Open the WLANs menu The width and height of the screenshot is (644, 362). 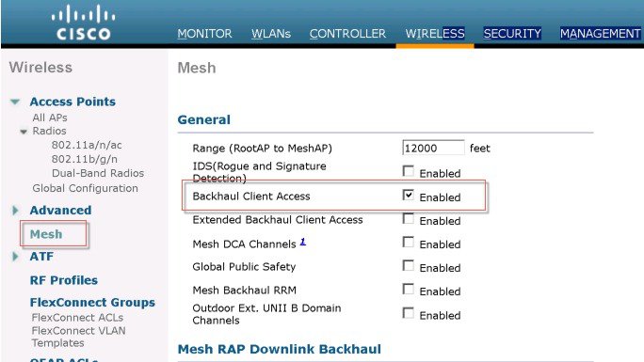271,34
